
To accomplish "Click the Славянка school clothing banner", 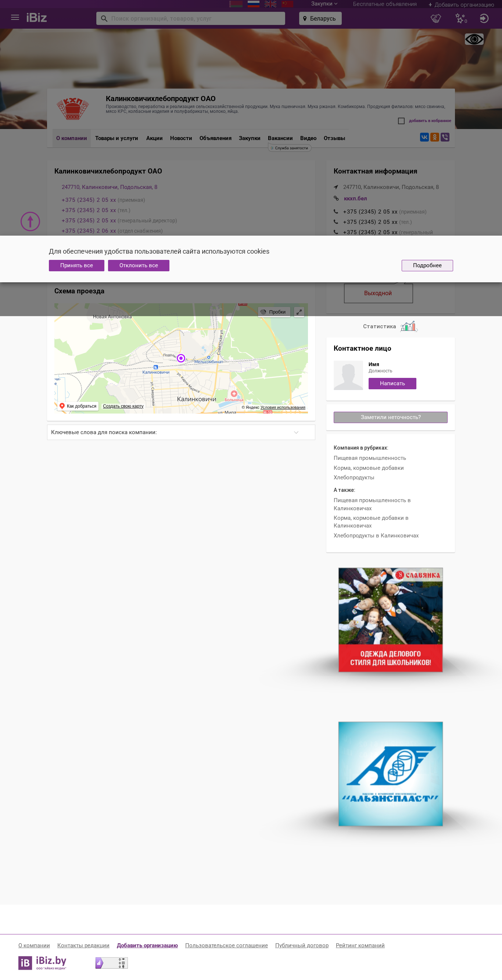I will point(391,620).
